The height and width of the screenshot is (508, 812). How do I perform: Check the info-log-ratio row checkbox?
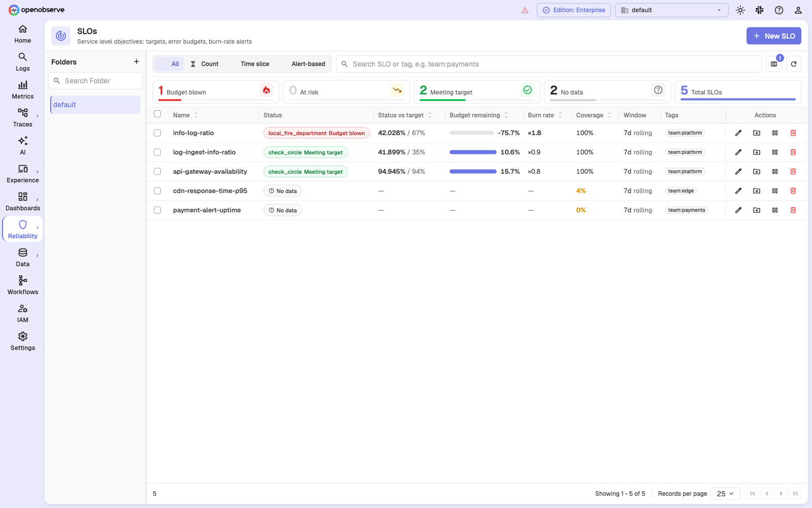[157, 133]
